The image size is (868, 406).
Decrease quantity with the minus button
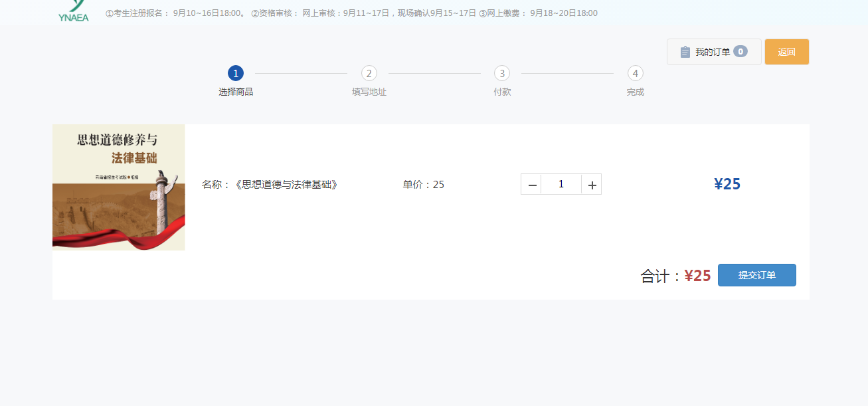coord(531,185)
